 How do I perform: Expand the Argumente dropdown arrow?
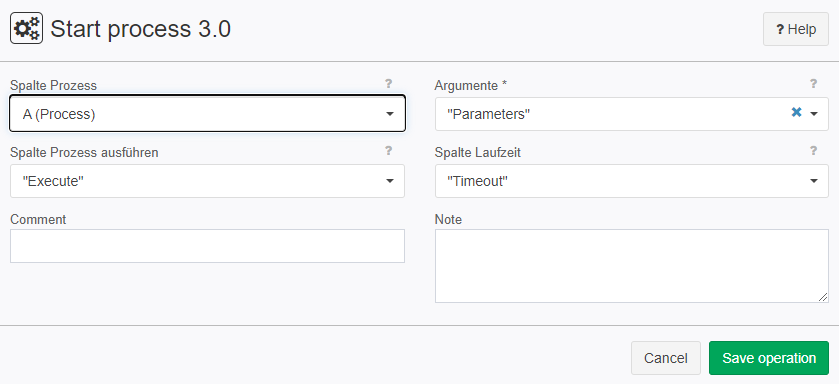[814, 114]
